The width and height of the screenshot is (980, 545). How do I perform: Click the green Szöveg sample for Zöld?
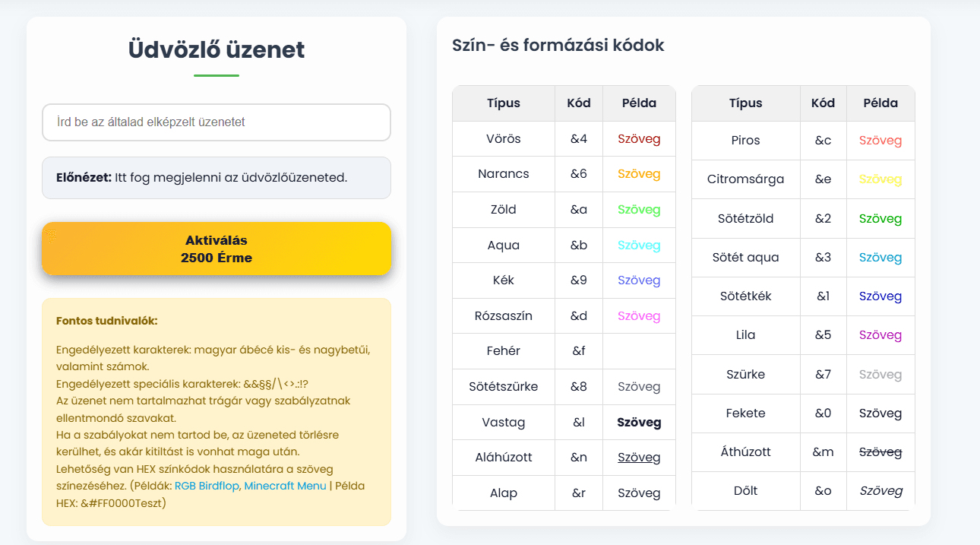coord(639,210)
